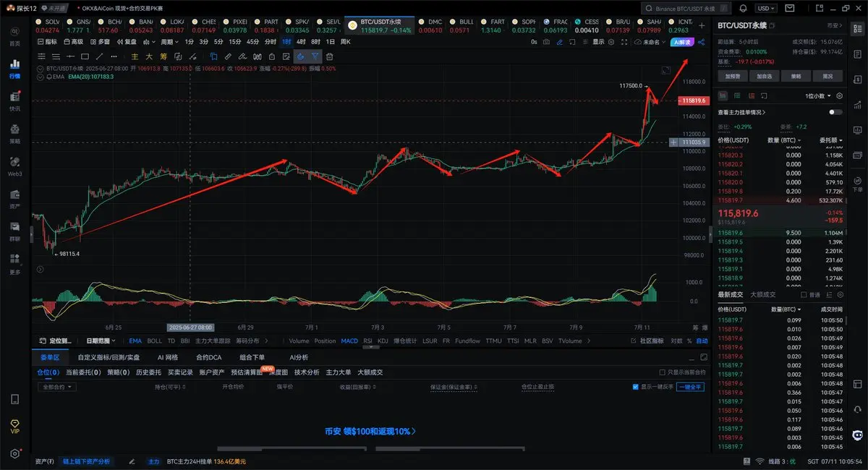868x470 pixels.
Task: Collapse the EMA legend expander on chart
Action: [41, 76]
